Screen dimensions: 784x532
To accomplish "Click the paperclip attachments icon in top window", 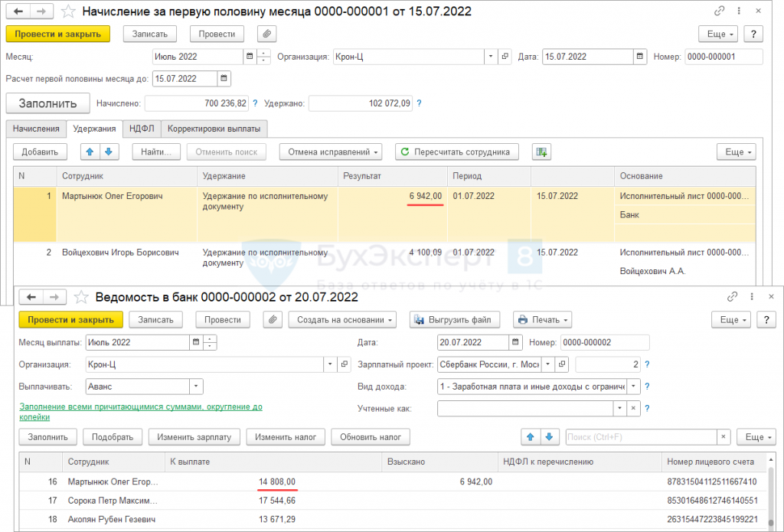I will click(x=266, y=34).
